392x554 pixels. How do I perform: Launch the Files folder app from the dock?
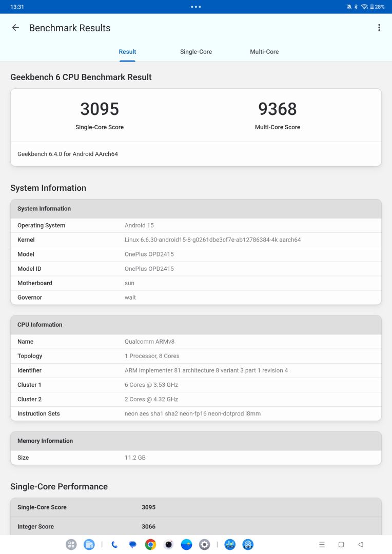click(x=89, y=544)
